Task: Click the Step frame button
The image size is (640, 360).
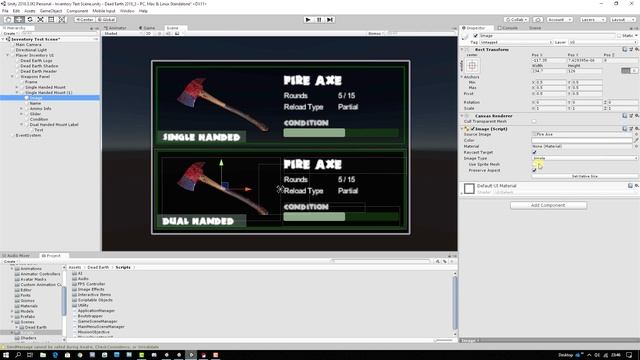Action: point(330,20)
